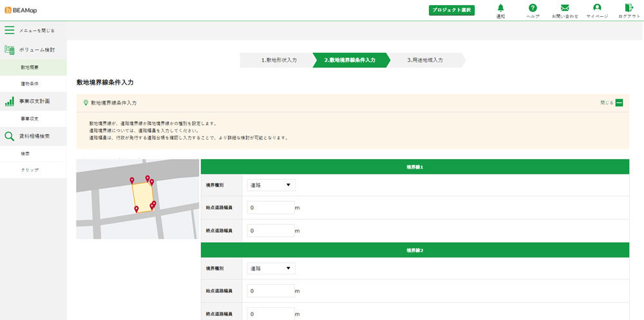The height and width of the screenshot is (320, 644).
Task: Open the 境界線2 境界種別 dropdown
Action: coord(271,268)
